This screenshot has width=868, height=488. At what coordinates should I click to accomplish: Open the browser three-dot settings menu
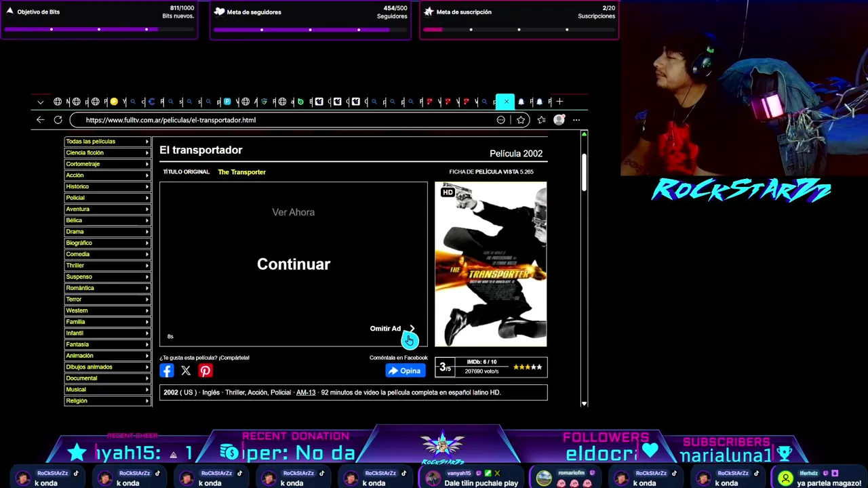[576, 120]
